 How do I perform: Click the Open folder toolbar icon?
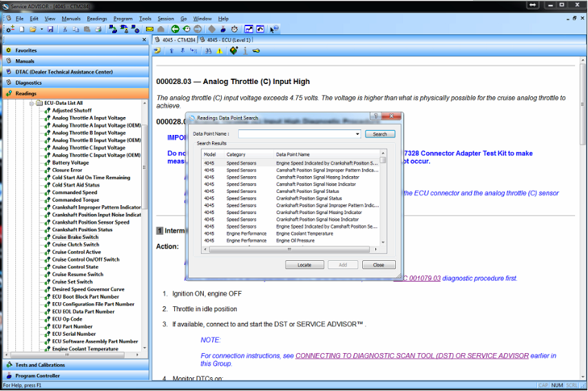(33, 29)
